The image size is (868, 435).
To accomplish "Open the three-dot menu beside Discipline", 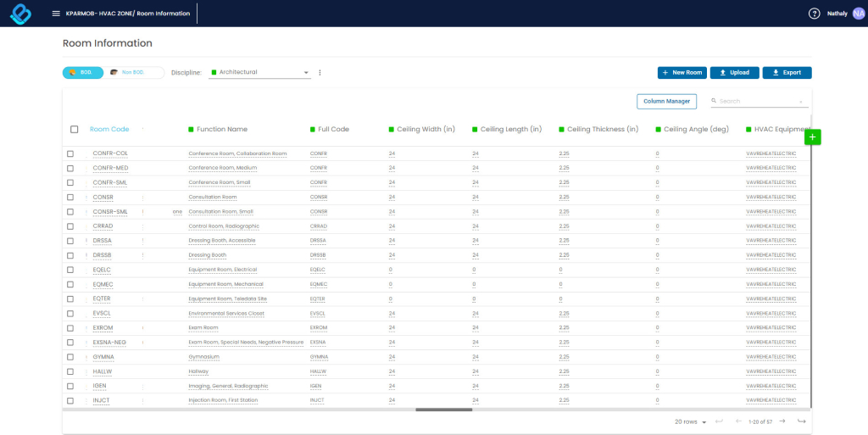I will (x=320, y=73).
